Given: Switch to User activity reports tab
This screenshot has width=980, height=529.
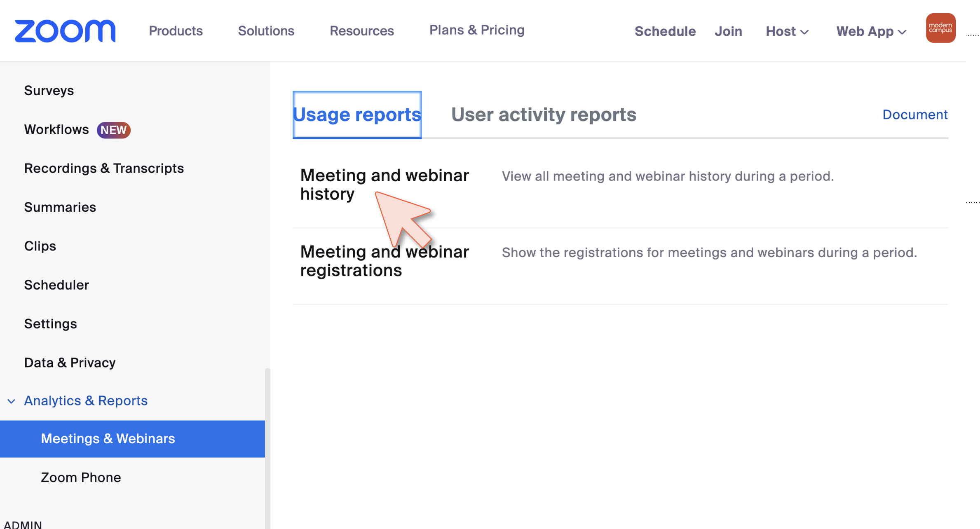Looking at the screenshot, I should pos(544,115).
